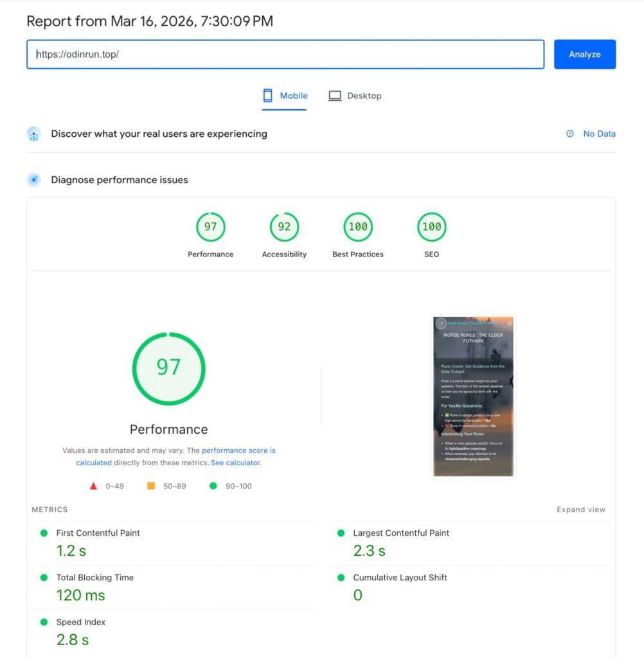Viewport: 644px width, 658px height.
Task: Select the Mobile tab
Action: coord(292,95)
